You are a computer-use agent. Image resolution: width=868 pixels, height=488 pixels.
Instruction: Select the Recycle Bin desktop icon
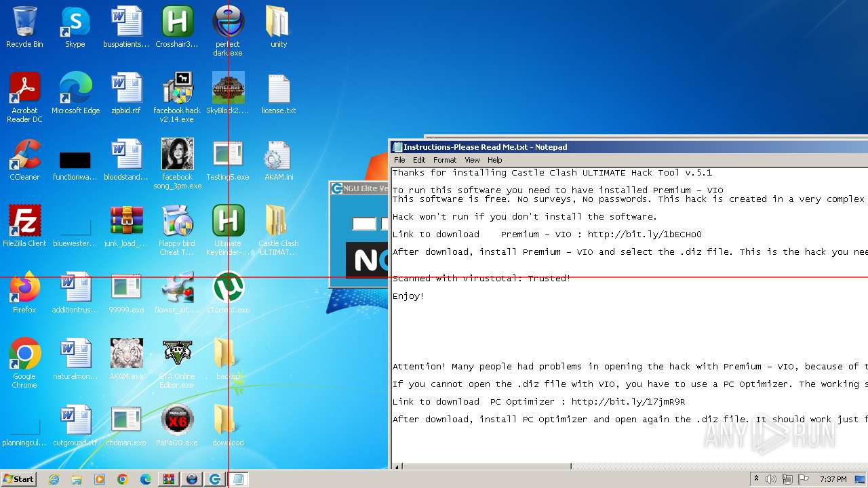pyautogui.click(x=24, y=27)
